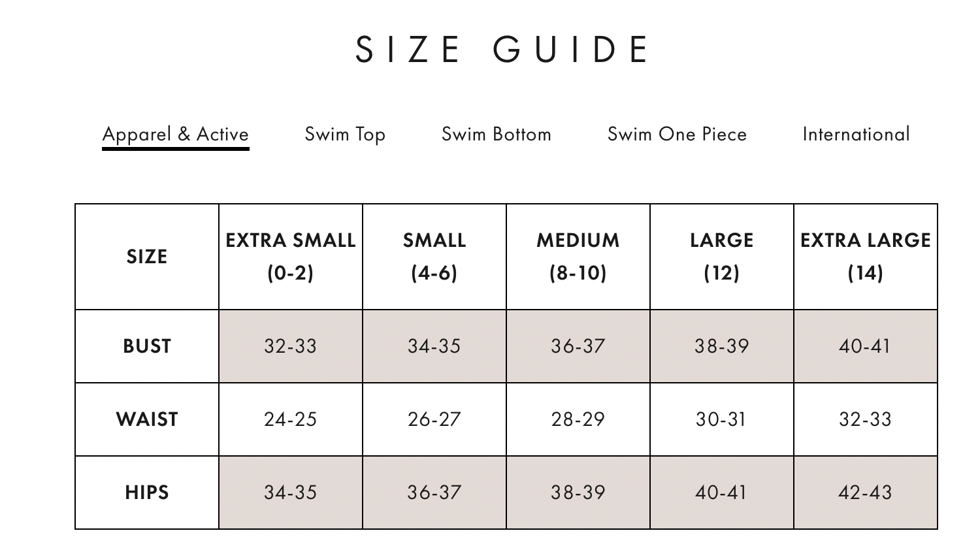Click the 42-43 hips cell for Extra Large
Image resolution: width=980 pixels, height=550 pixels.
coord(866,493)
